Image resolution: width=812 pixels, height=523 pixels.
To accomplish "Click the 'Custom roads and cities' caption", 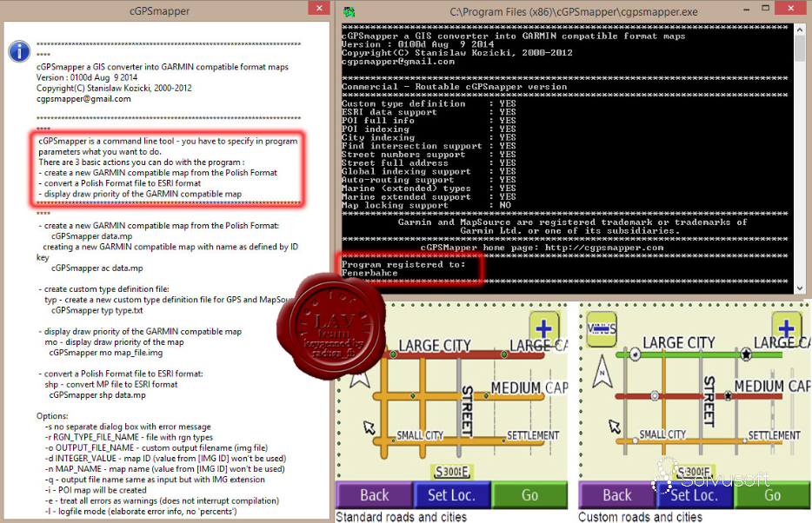I will (641, 517).
